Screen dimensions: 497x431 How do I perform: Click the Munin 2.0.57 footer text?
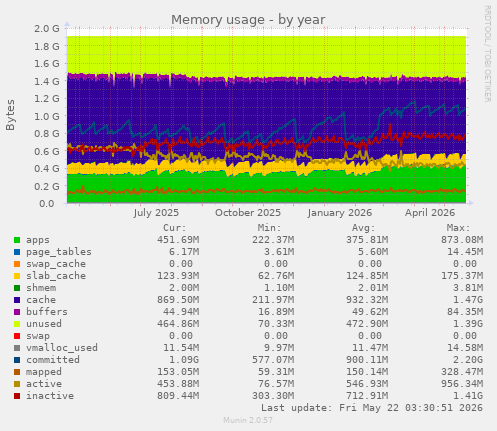248,420
